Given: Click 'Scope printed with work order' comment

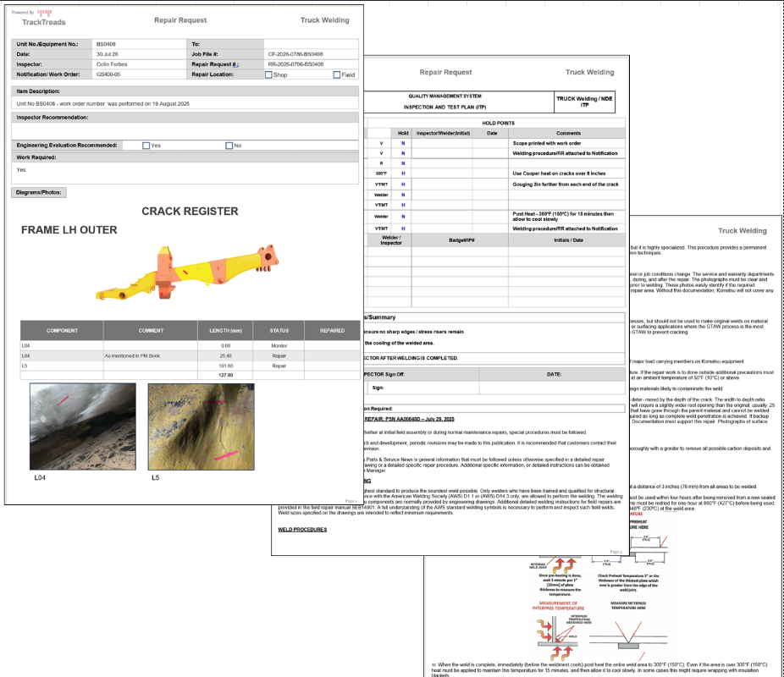Looking at the screenshot, I should pyautogui.click(x=546, y=143).
